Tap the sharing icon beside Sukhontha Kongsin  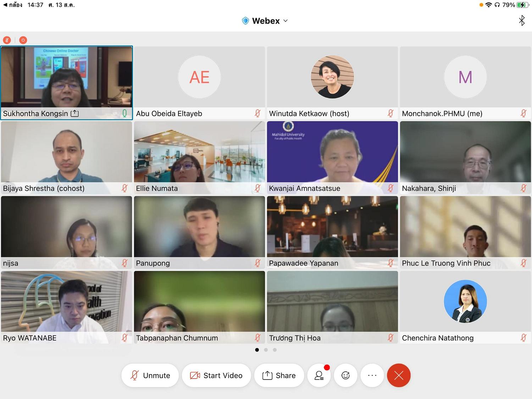(x=75, y=113)
